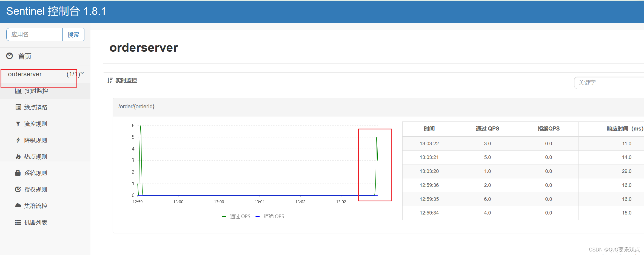
Task: Click the 时间 column header
Action: coord(429,129)
